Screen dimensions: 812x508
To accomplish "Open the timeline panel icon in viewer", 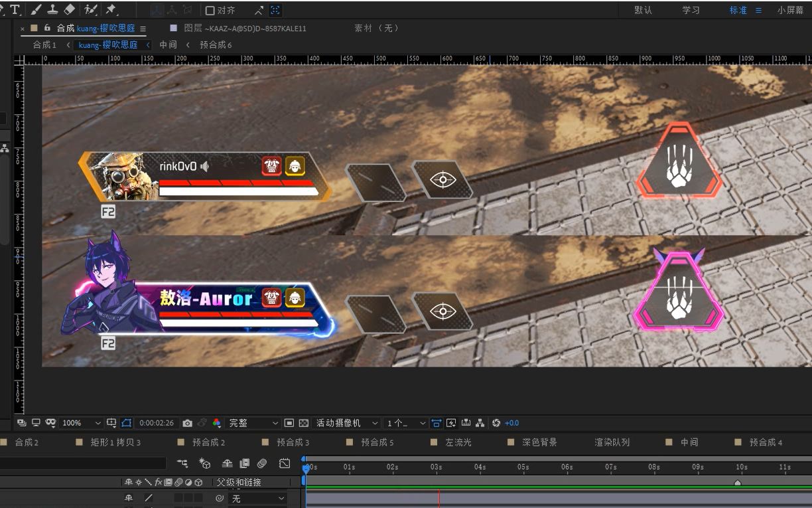I will click(x=466, y=423).
